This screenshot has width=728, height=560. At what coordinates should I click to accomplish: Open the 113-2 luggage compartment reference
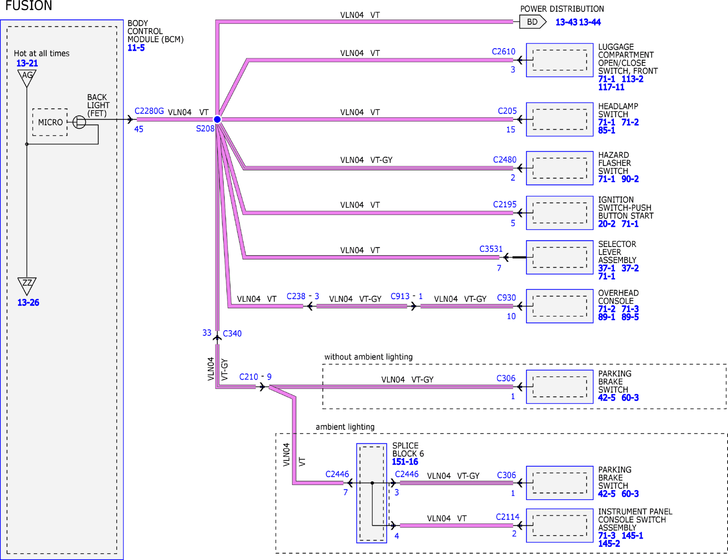[x=632, y=79]
